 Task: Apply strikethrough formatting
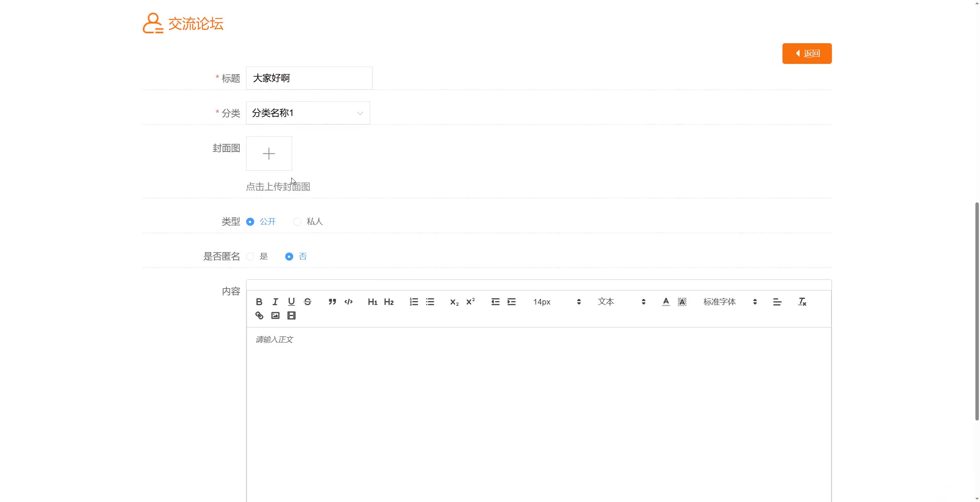[x=307, y=302]
